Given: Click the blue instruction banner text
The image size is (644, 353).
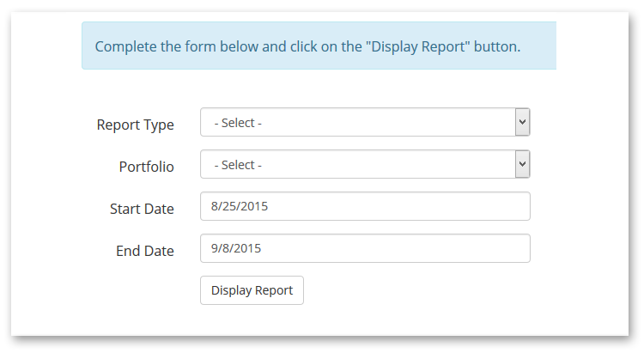Looking at the screenshot, I should pos(307,47).
